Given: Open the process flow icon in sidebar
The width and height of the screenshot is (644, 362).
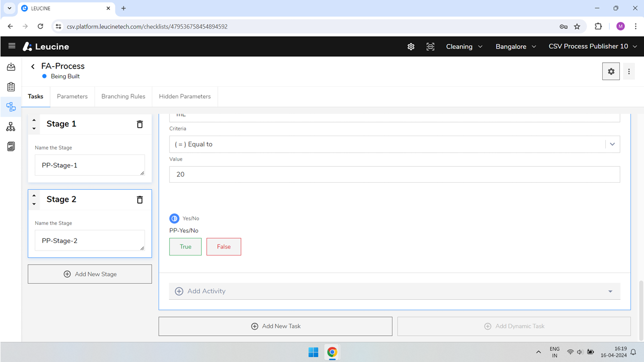Looking at the screenshot, I should point(11,106).
